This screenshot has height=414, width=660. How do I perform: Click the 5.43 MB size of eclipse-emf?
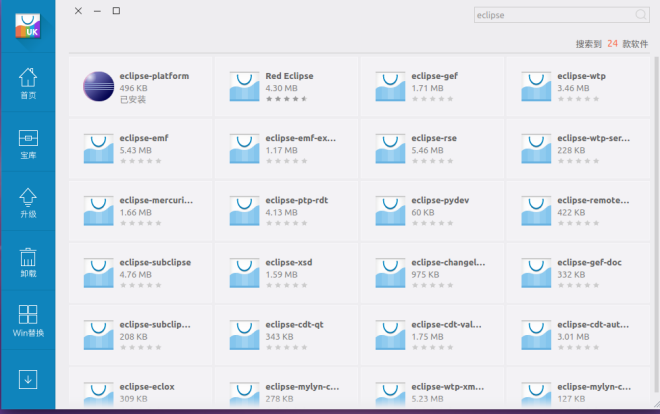point(136,150)
